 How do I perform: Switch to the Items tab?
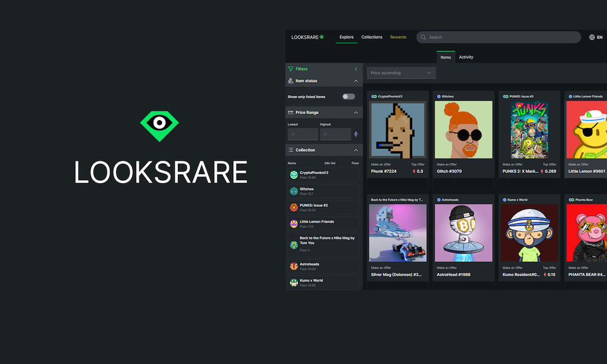point(446,57)
